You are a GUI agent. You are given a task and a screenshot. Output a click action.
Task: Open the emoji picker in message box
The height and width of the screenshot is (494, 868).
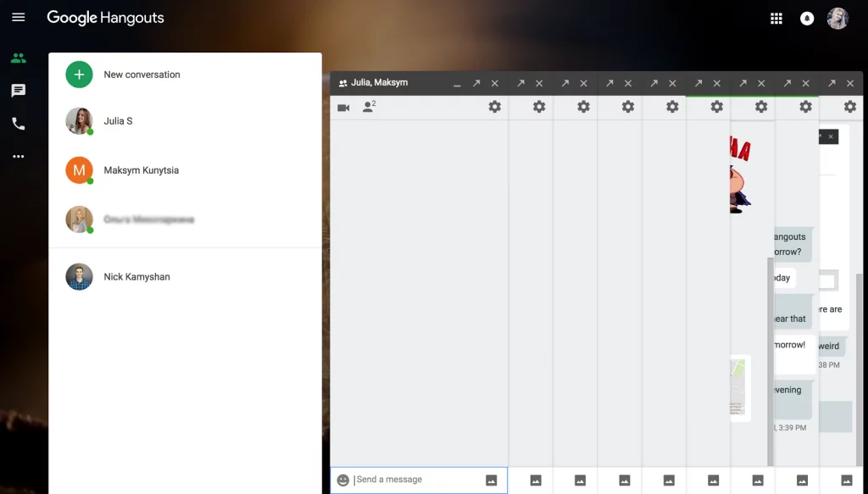coord(342,480)
